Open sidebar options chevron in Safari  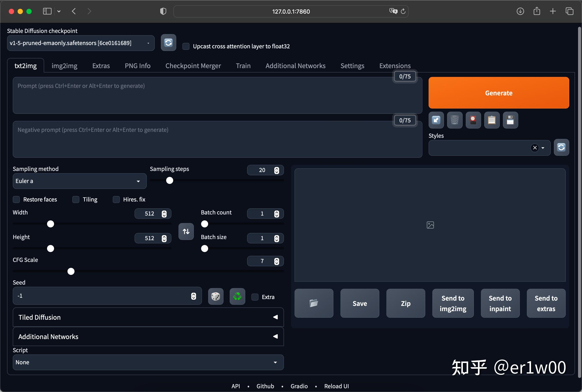[x=59, y=11]
